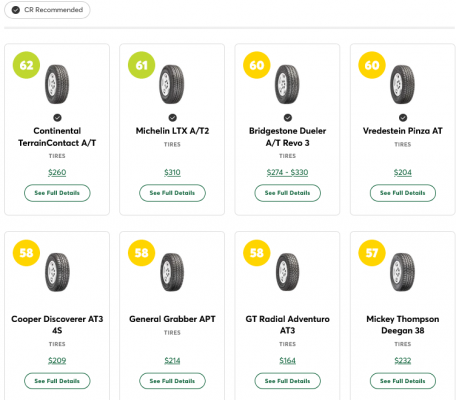Open the General Grabber APT product title
Screen dimensions: 456x400
(x=172, y=319)
